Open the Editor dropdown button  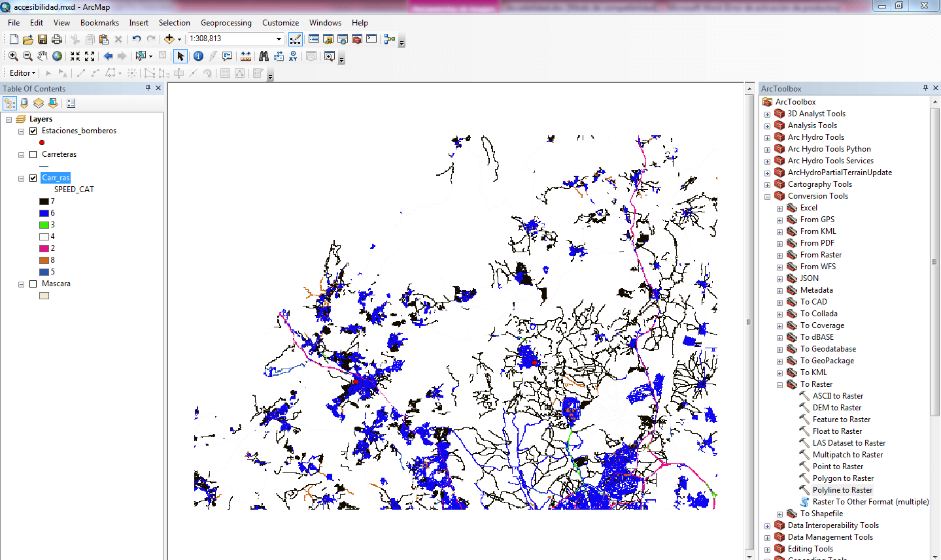point(22,73)
